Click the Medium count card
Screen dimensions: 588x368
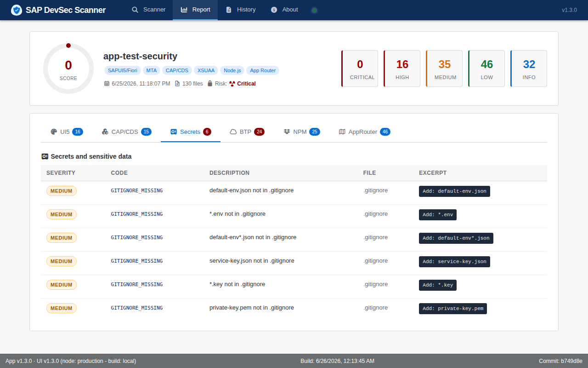[444, 69]
